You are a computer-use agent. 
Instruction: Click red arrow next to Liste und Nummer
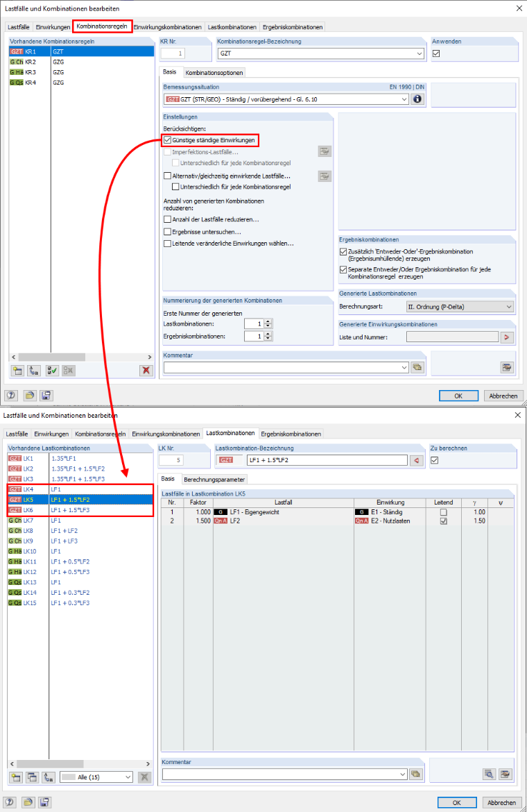[507, 337]
